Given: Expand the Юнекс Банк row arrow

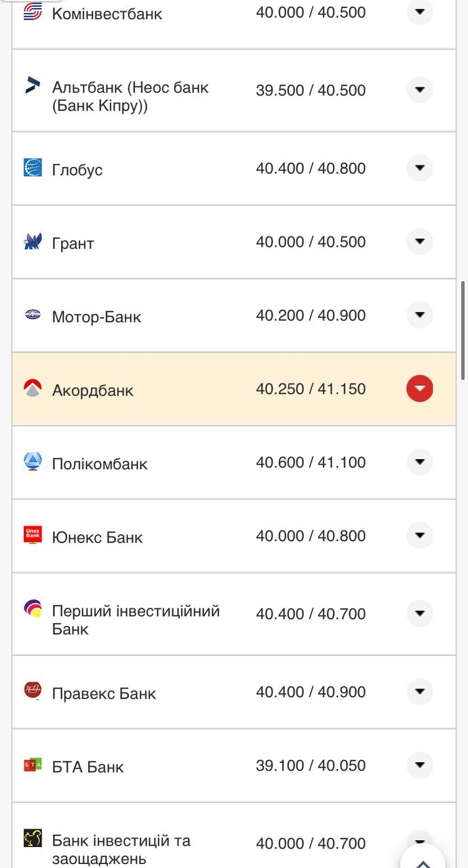Looking at the screenshot, I should (x=419, y=536).
